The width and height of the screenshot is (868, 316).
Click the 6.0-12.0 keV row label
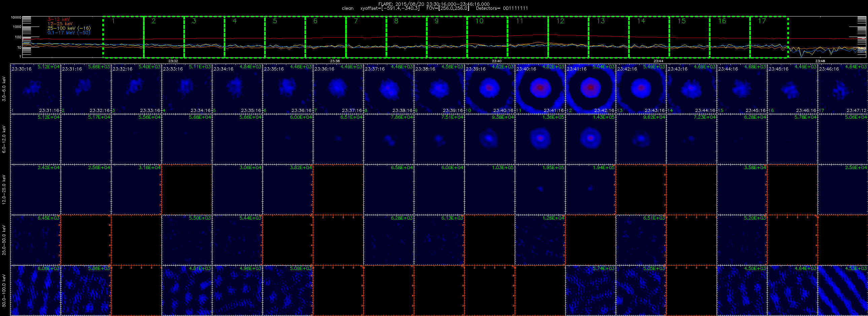[x=4, y=139]
